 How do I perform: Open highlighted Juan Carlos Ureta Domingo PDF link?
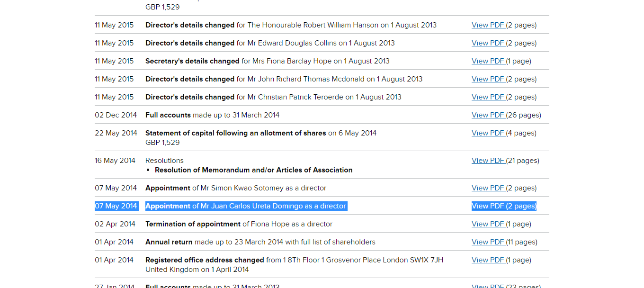click(x=488, y=206)
